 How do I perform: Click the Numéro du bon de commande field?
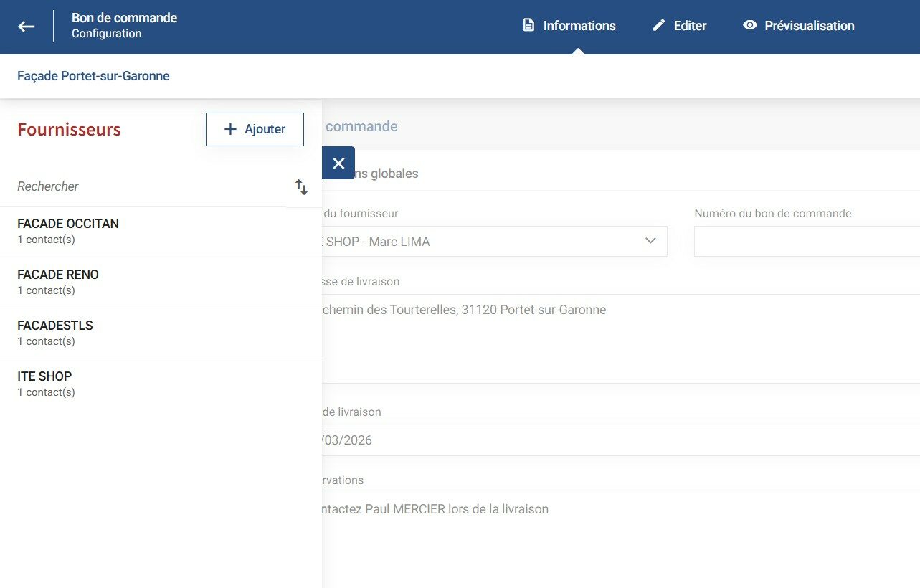[x=806, y=242]
